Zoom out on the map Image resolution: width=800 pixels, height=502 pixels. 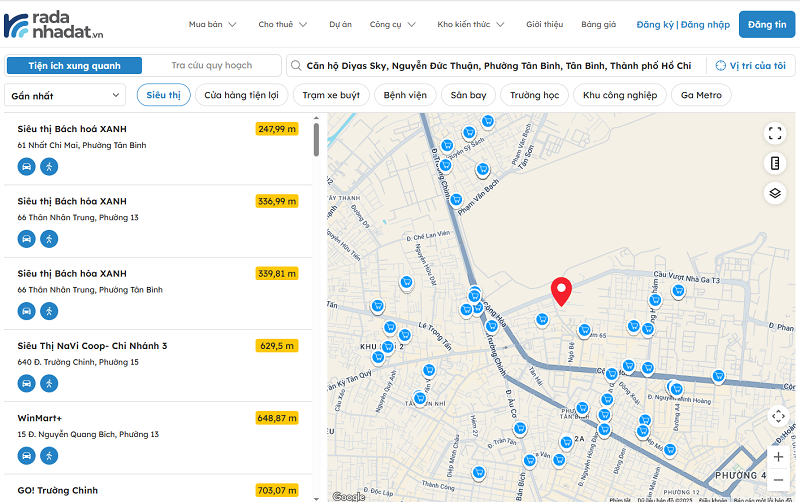778,479
